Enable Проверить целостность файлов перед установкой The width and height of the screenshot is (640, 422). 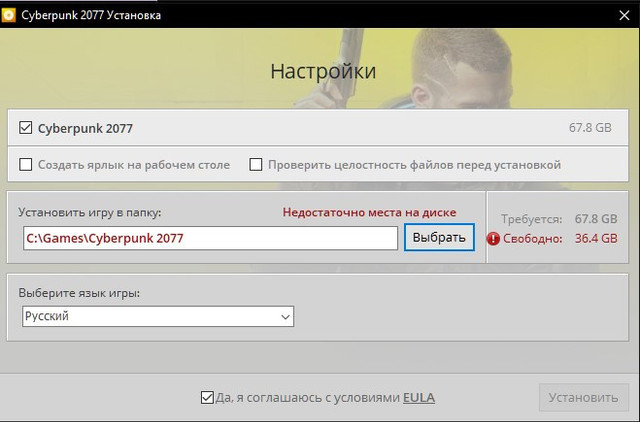(256, 164)
